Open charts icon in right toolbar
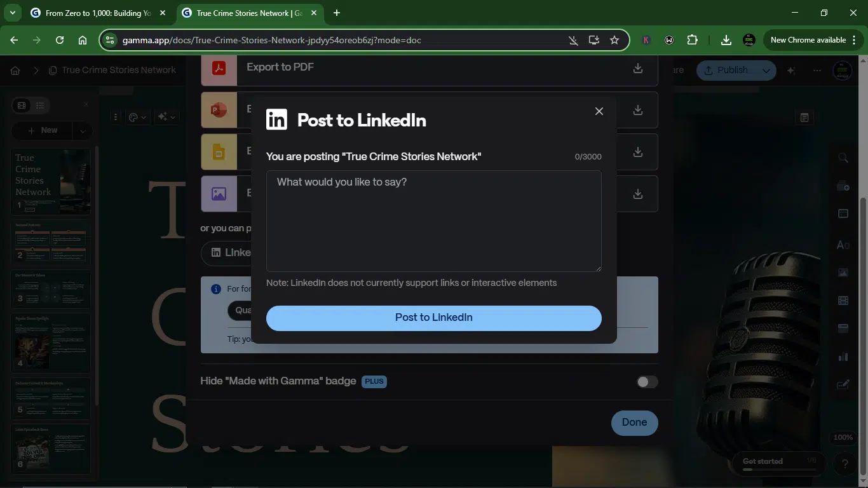 (x=843, y=356)
